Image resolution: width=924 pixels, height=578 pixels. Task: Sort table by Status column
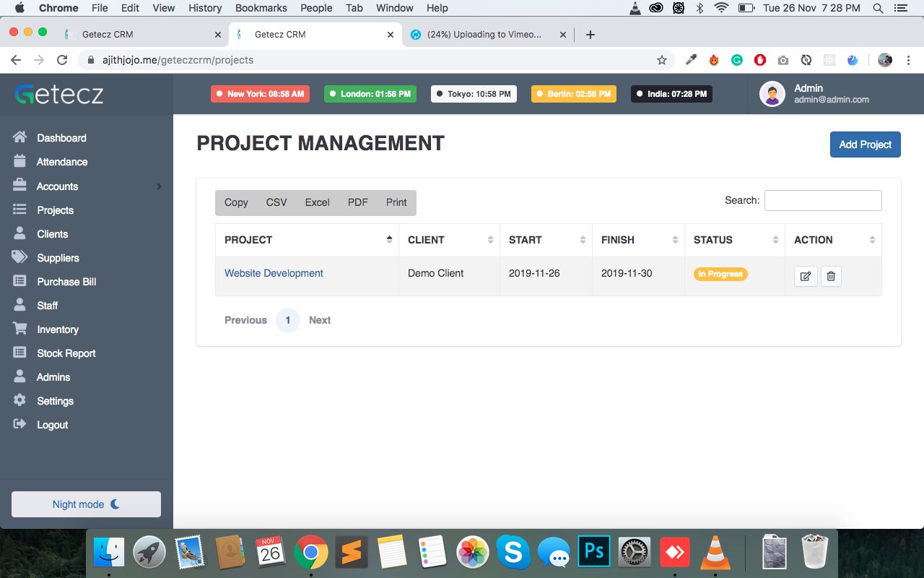tap(735, 240)
